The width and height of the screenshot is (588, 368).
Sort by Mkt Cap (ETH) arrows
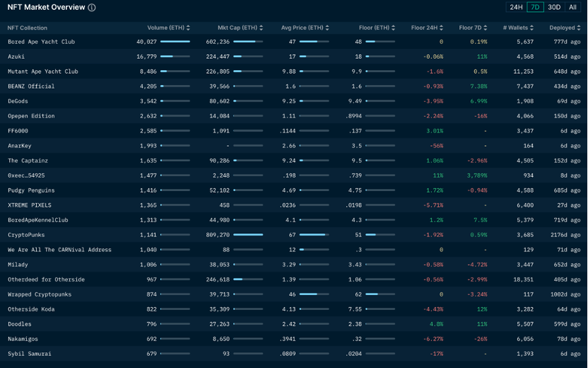[261, 28]
